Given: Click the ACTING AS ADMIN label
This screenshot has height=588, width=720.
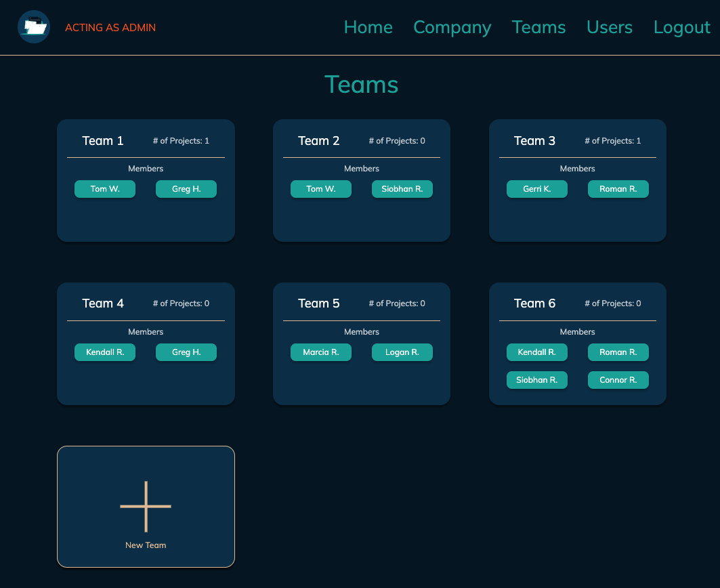Looking at the screenshot, I should point(110,27).
